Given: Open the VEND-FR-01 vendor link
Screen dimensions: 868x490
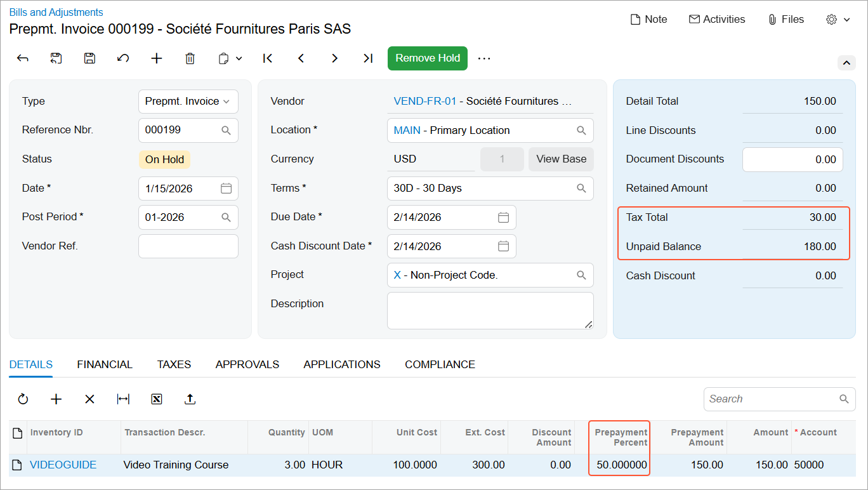Looking at the screenshot, I should point(425,102).
